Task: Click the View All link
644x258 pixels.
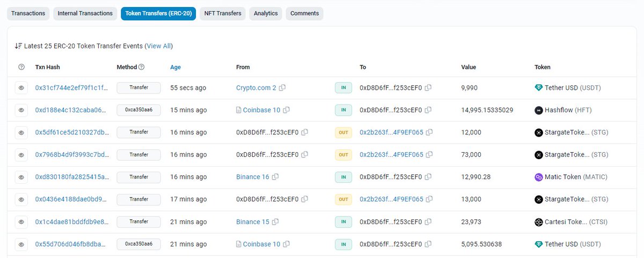Action: (x=159, y=46)
